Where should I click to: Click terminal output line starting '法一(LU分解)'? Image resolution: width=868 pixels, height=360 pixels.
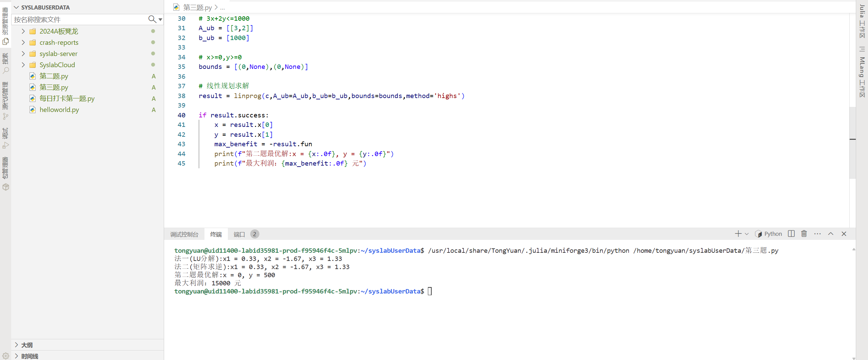258,259
